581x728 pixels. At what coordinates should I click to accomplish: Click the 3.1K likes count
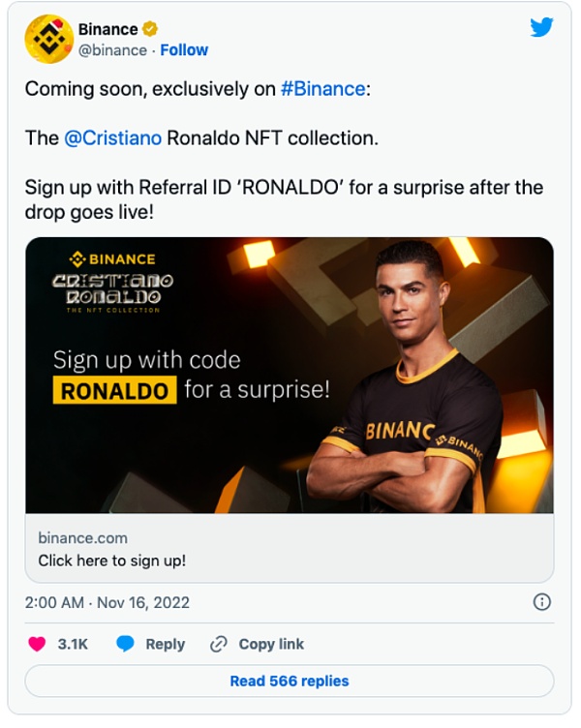[x=74, y=644]
